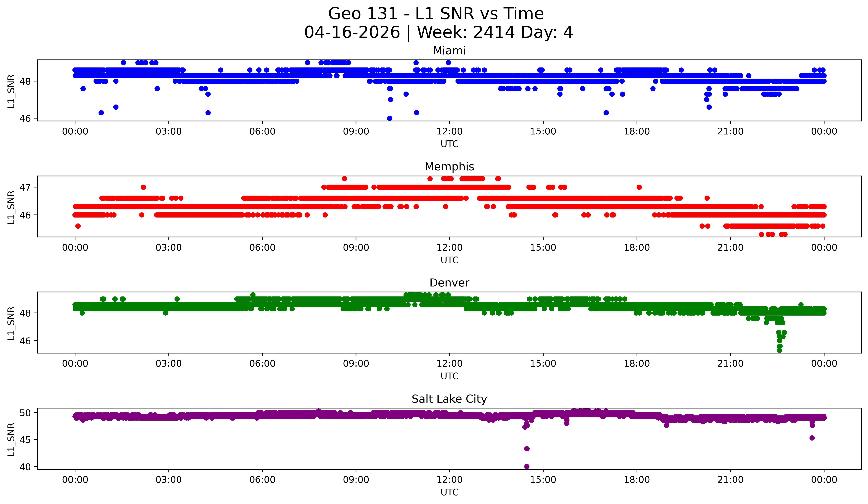Click the 06:00 tick label under the Memphis plot

pos(262,248)
